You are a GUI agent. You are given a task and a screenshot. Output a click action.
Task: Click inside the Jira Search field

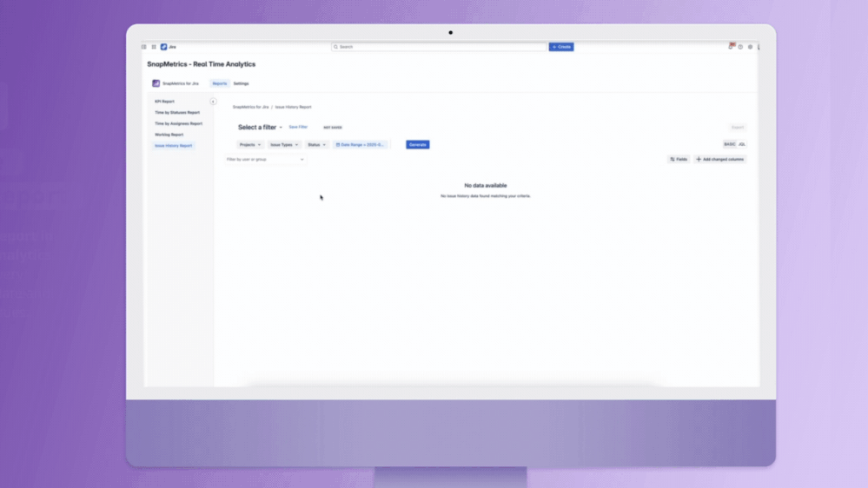tap(439, 47)
